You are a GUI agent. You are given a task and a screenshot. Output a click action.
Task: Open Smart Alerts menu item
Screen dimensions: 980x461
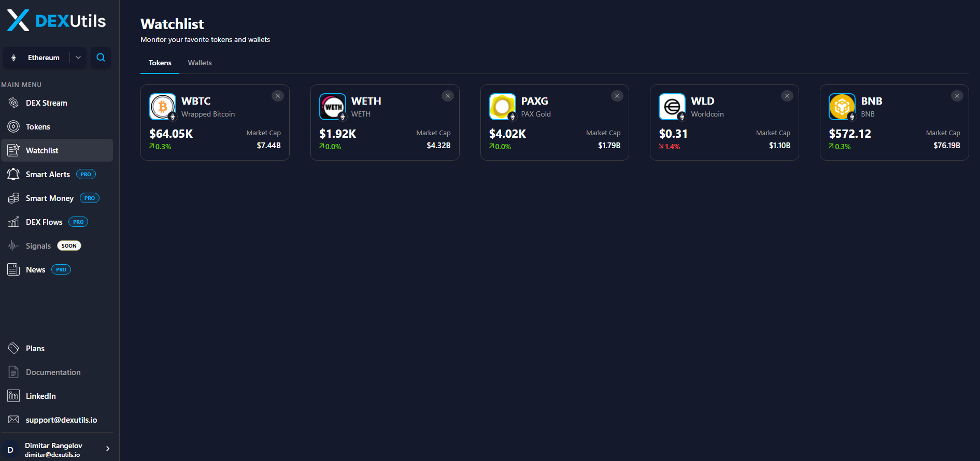point(57,174)
